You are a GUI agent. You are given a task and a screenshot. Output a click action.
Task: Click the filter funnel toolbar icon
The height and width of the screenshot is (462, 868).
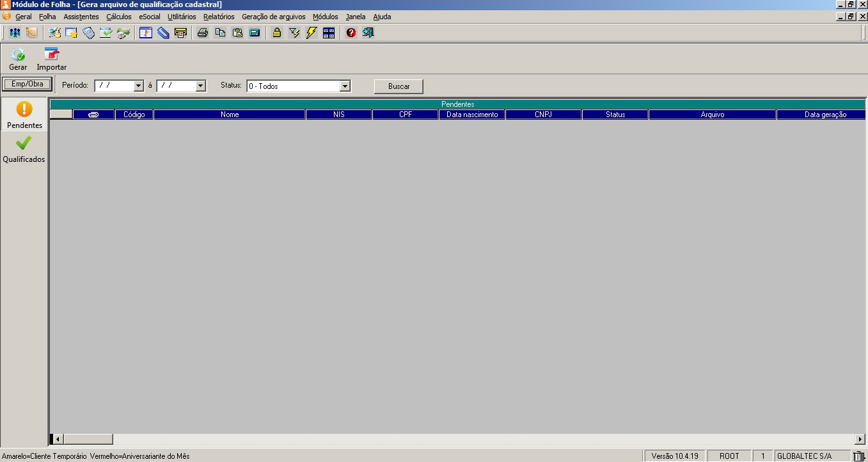point(294,33)
